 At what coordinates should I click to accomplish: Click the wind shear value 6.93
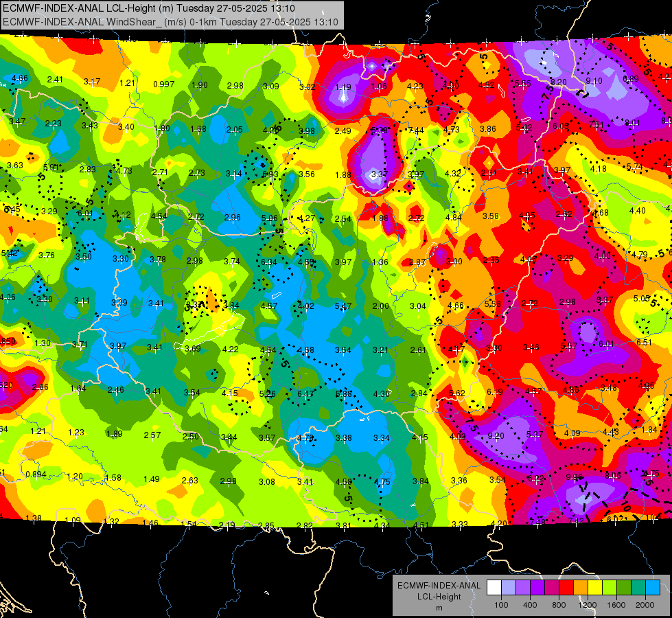(x=270, y=174)
